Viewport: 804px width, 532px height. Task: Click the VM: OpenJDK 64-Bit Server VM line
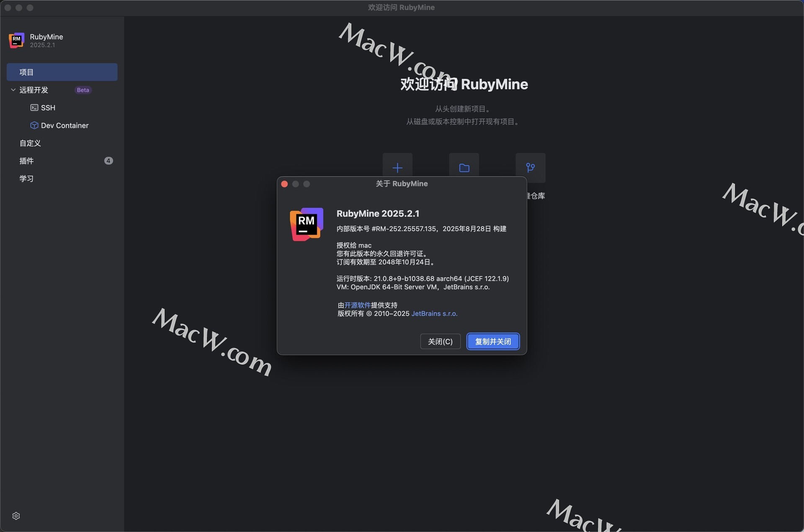[413, 287]
